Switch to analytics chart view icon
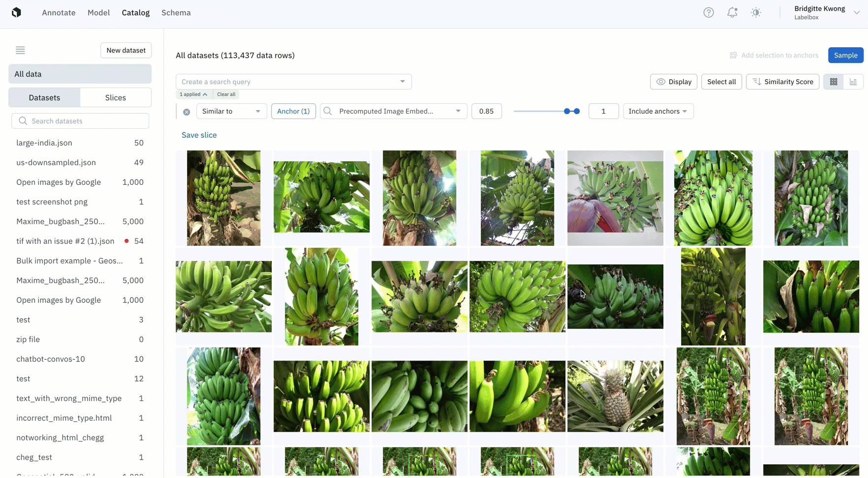 (x=853, y=82)
